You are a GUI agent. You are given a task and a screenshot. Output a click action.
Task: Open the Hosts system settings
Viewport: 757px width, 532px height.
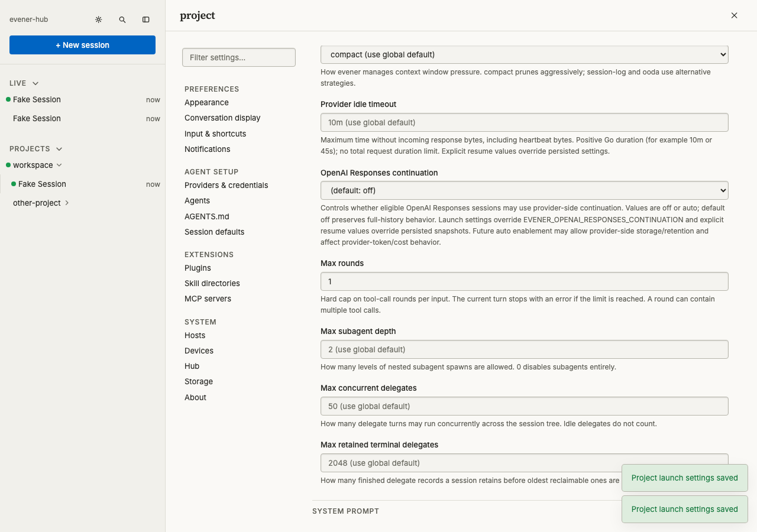(195, 335)
